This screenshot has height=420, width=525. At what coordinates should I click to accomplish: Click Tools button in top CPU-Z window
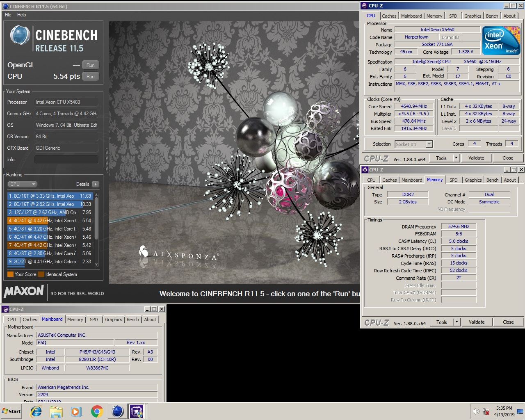click(441, 158)
